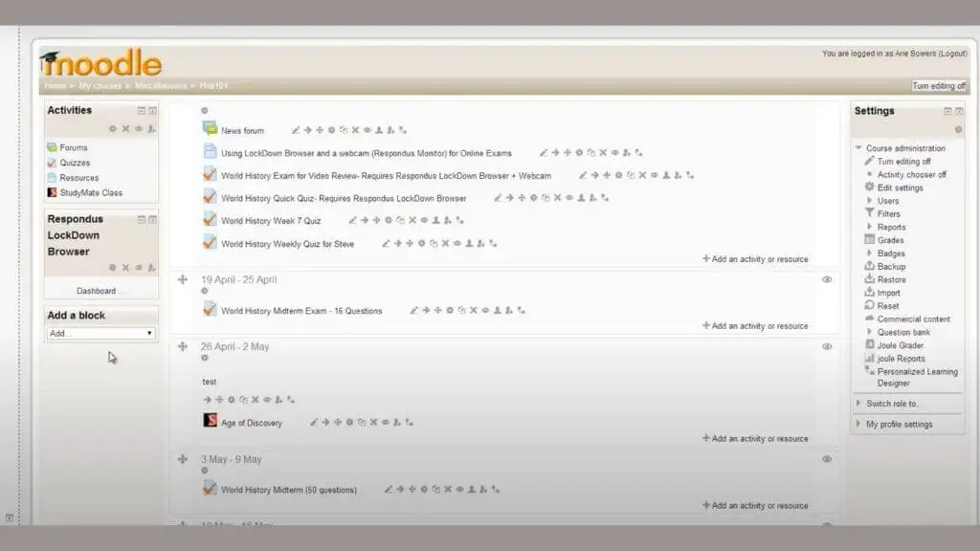The height and width of the screenshot is (551, 980).
Task: Hide the News forum activity
Action: pyautogui.click(x=367, y=130)
